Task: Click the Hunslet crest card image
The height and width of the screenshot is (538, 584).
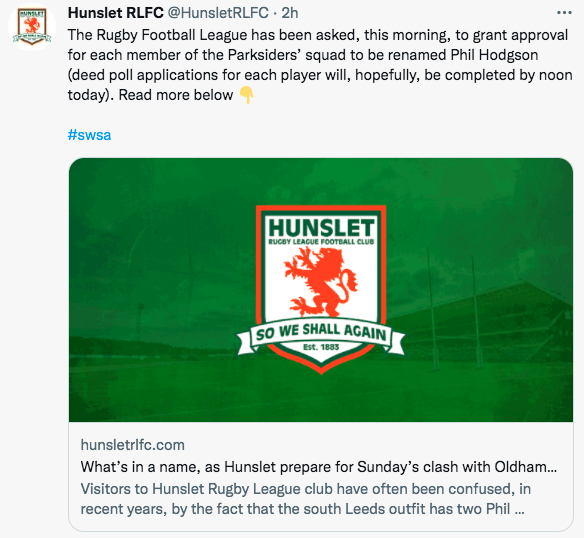Action: (321, 290)
